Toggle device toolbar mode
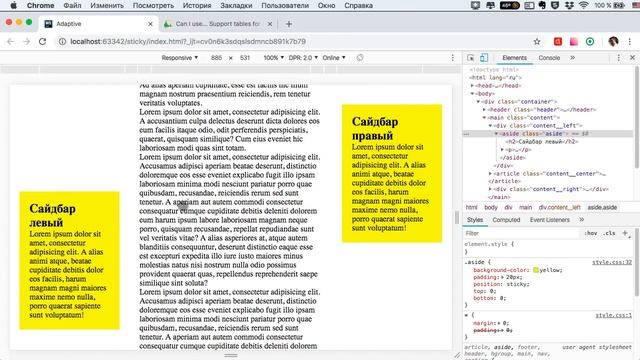The image size is (640, 360). [x=484, y=58]
